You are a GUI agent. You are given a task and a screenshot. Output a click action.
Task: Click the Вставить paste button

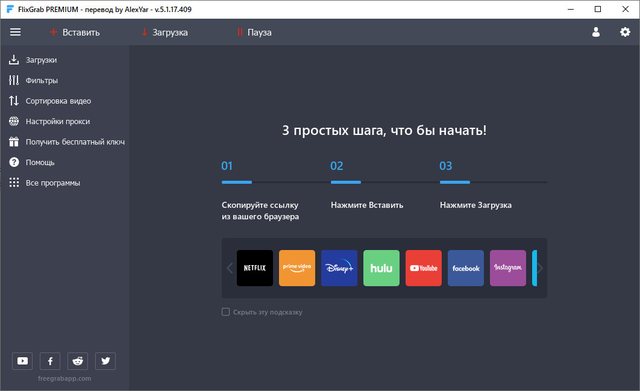click(75, 32)
